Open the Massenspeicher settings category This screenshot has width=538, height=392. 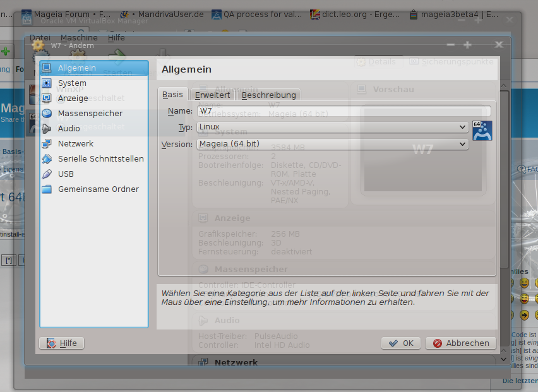pos(94,113)
